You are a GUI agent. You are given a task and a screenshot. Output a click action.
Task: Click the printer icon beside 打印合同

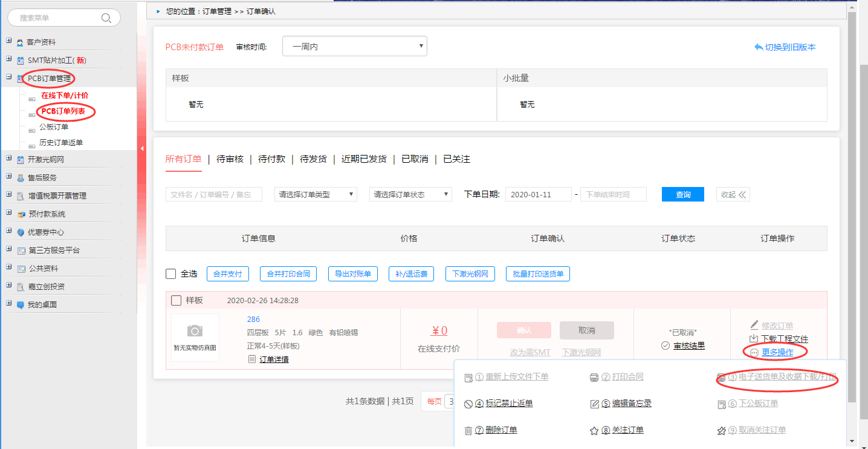594,378
